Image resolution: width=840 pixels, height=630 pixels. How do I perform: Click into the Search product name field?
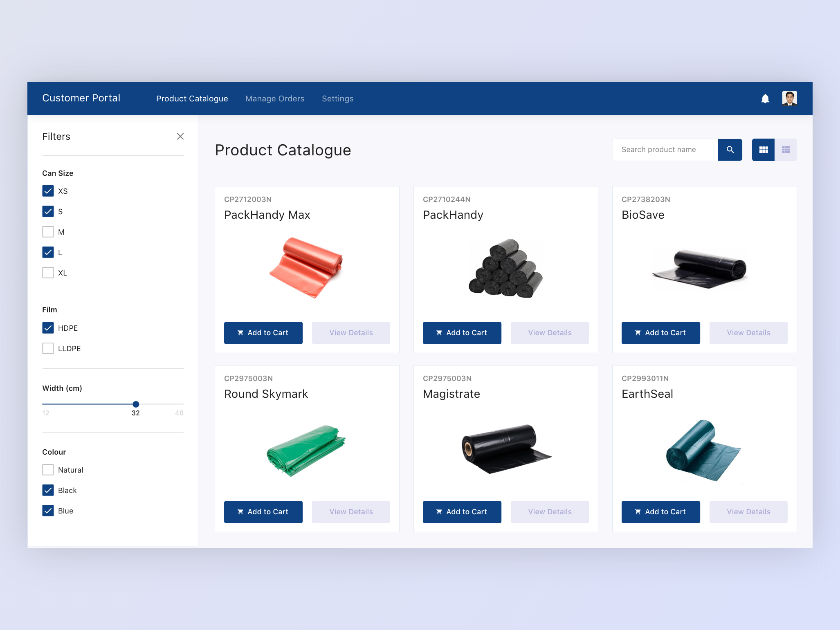(x=665, y=150)
